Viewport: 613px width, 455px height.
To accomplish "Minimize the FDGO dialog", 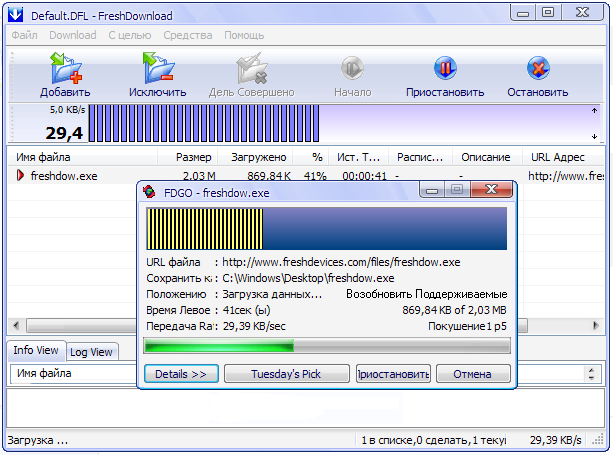I will click(432, 190).
